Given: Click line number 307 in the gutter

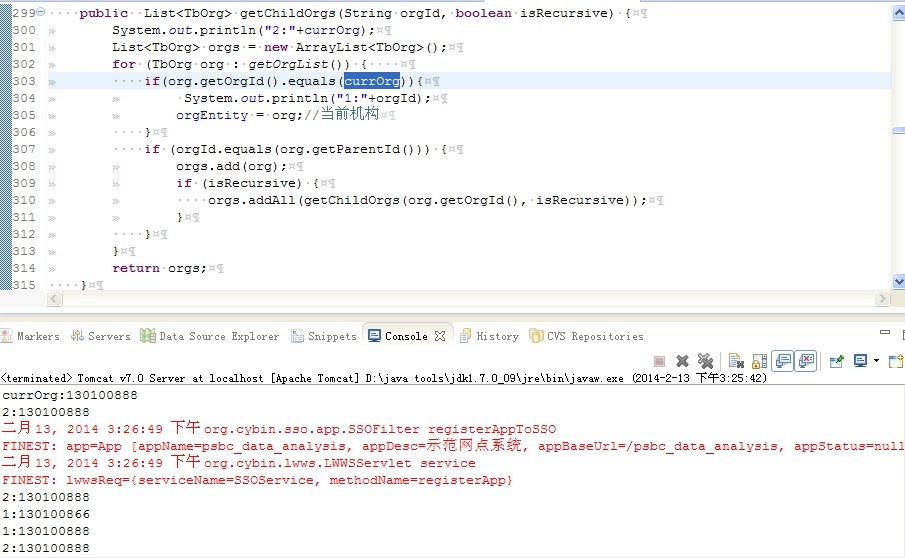Looking at the screenshot, I should click(24, 149).
